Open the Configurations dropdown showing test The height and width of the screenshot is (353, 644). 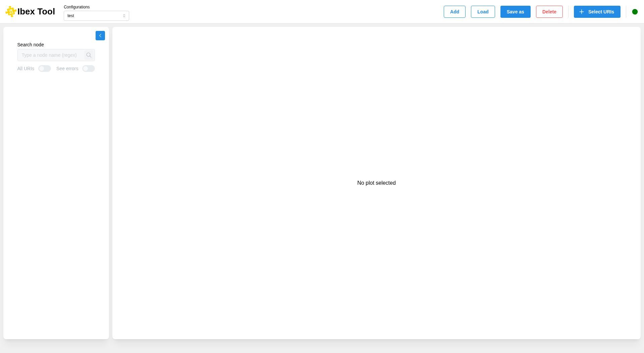click(x=96, y=16)
